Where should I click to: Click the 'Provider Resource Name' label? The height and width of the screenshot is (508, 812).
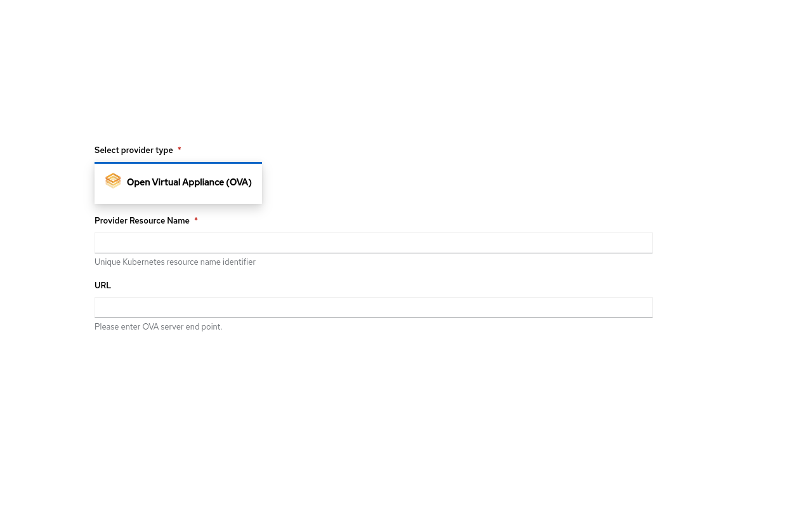tap(142, 221)
